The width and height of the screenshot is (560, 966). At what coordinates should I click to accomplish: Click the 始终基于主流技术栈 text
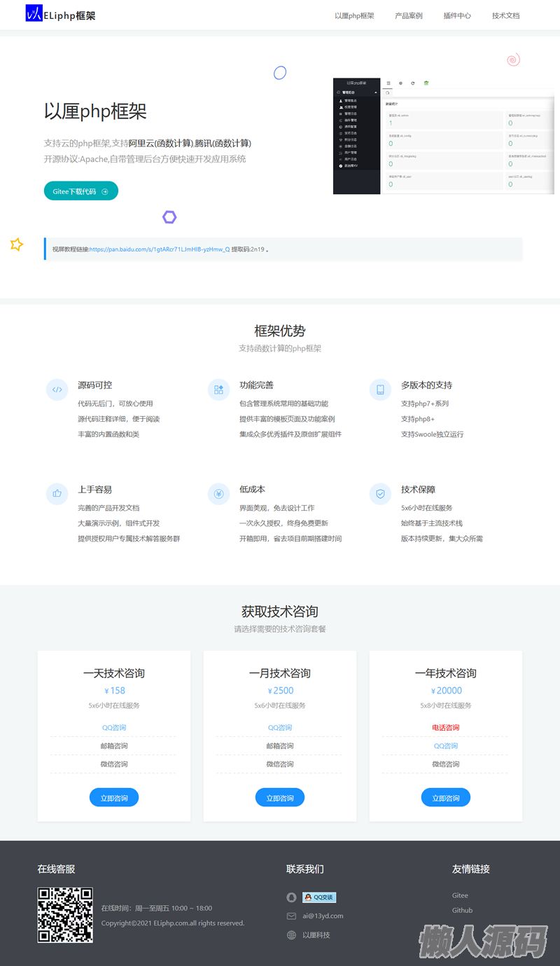432,523
